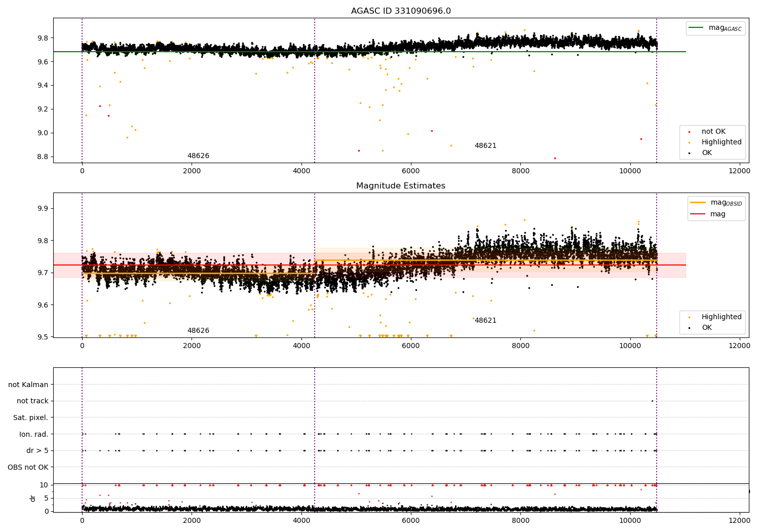Click the 'dr > 5' axis label
760x532 pixels.
37,451
